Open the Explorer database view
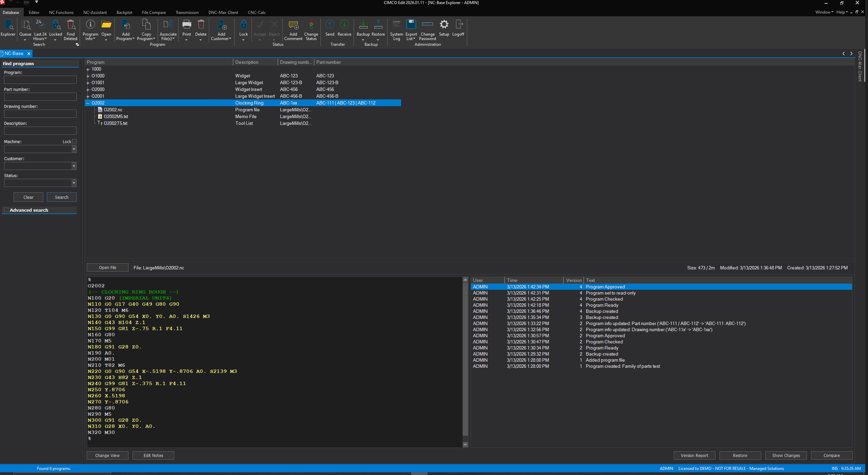 [8, 28]
